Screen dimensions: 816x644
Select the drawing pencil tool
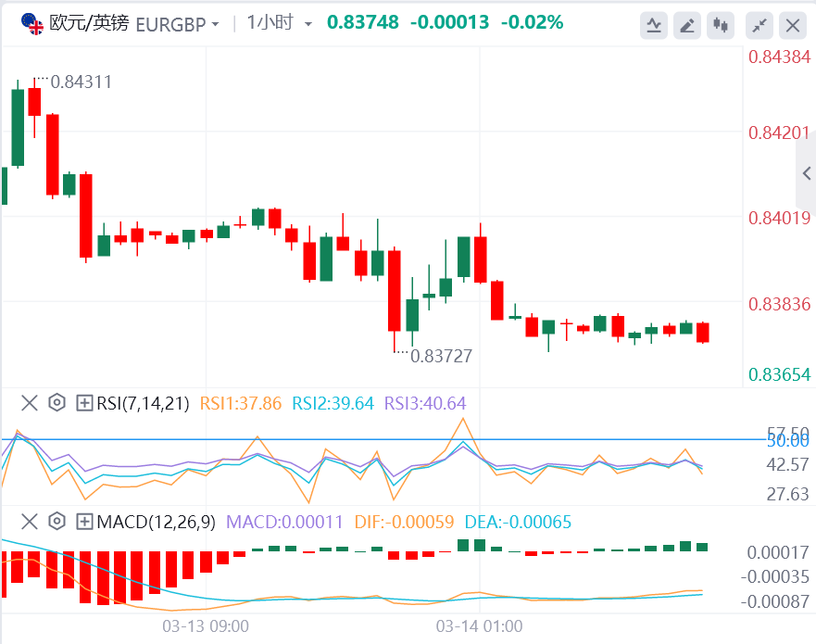687,25
